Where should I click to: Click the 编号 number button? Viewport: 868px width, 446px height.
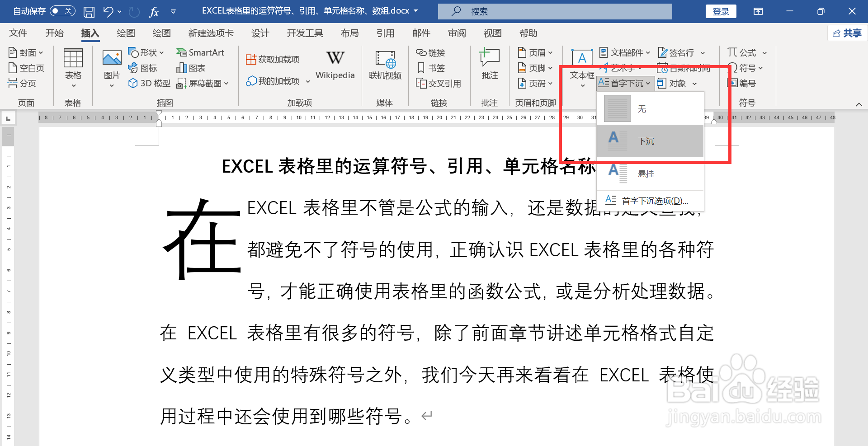click(742, 83)
